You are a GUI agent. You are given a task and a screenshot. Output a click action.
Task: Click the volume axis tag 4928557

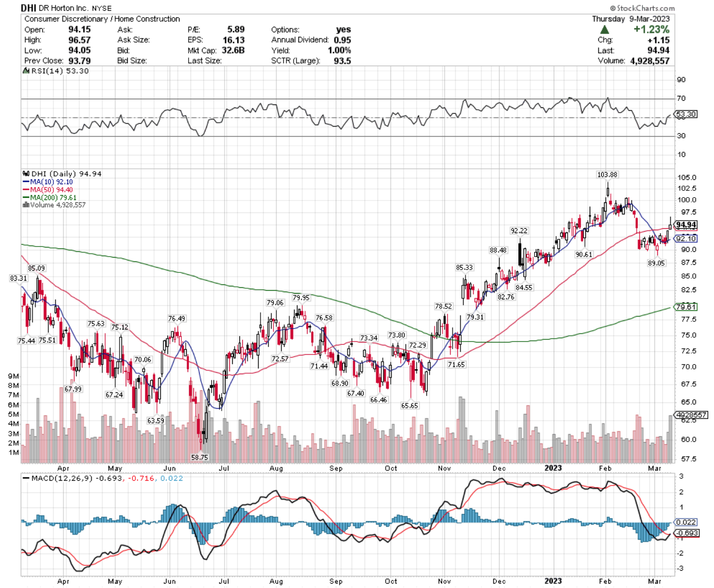[691, 415]
